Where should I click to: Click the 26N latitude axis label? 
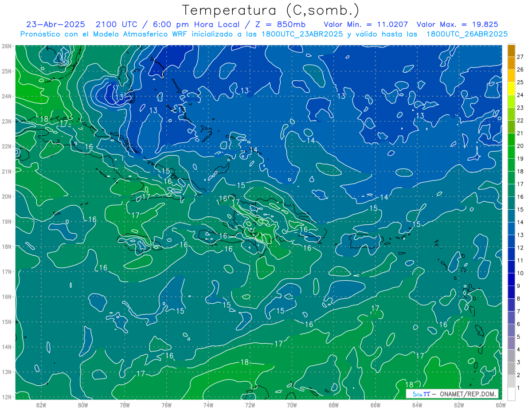tap(6, 46)
